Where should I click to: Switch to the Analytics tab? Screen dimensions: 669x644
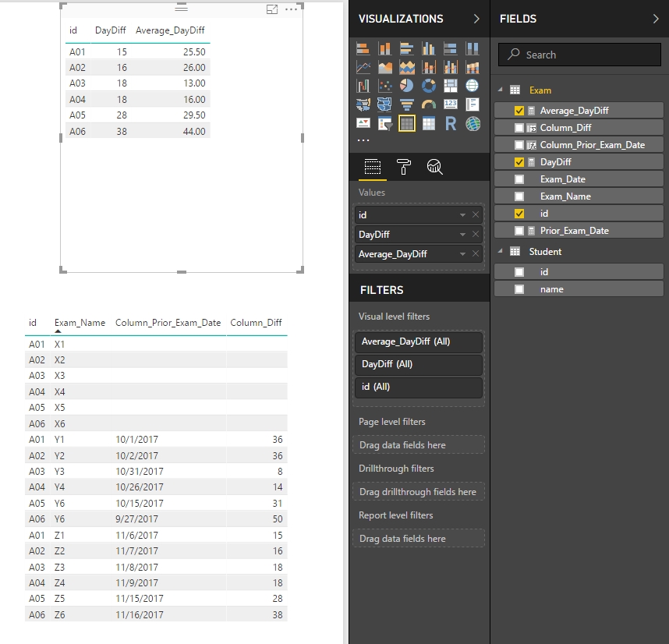point(435,167)
